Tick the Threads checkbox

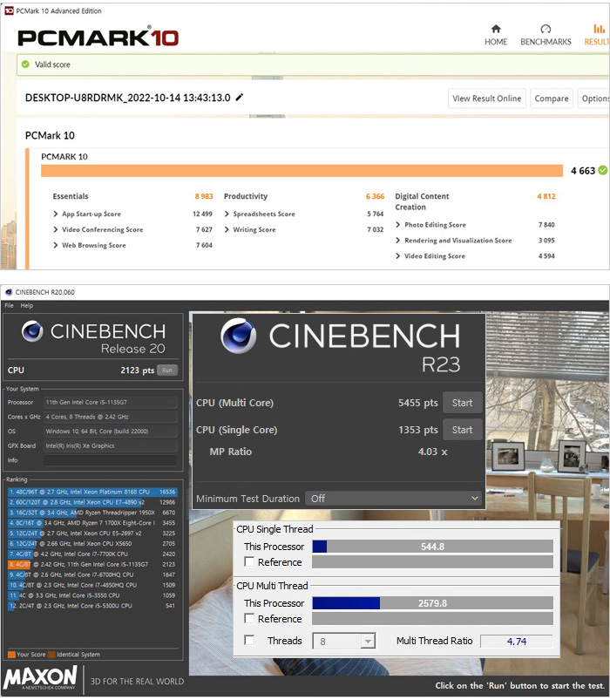(249, 640)
